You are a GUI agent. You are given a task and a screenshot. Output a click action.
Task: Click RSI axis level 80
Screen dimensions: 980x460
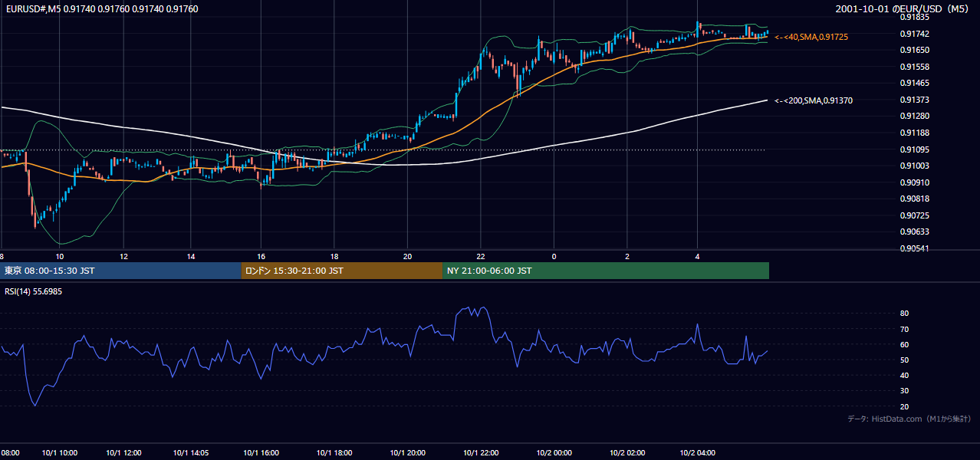[904, 314]
